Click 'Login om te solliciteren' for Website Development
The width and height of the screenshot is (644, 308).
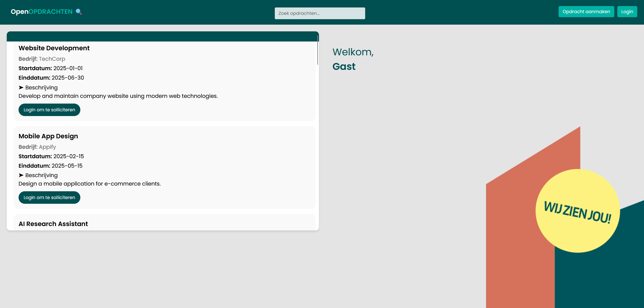point(49,110)
